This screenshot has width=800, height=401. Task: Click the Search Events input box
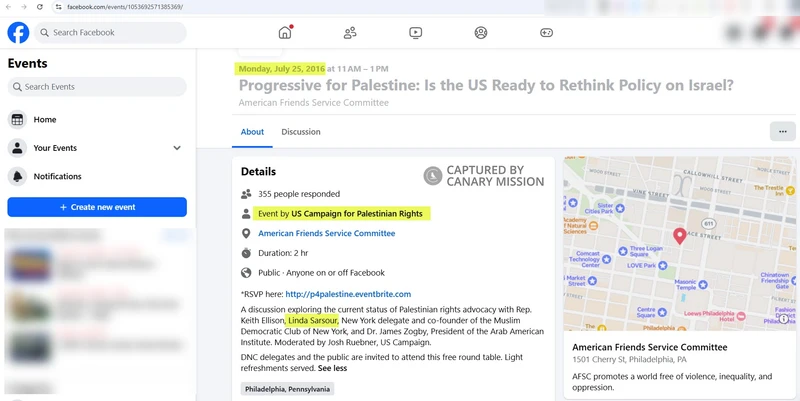(97, 87)
